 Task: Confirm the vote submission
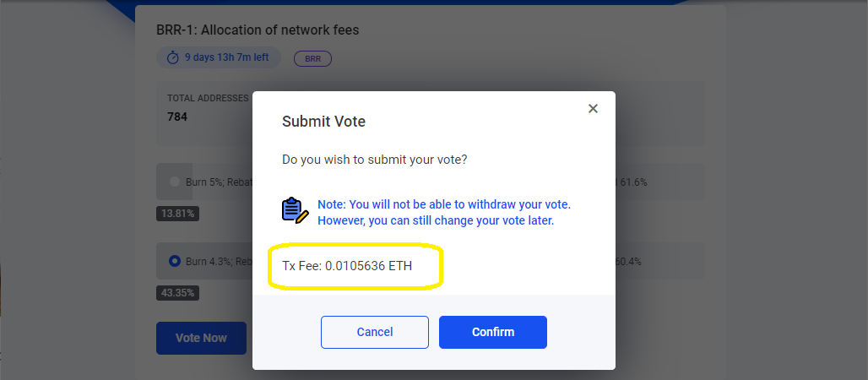coord(493,332)
